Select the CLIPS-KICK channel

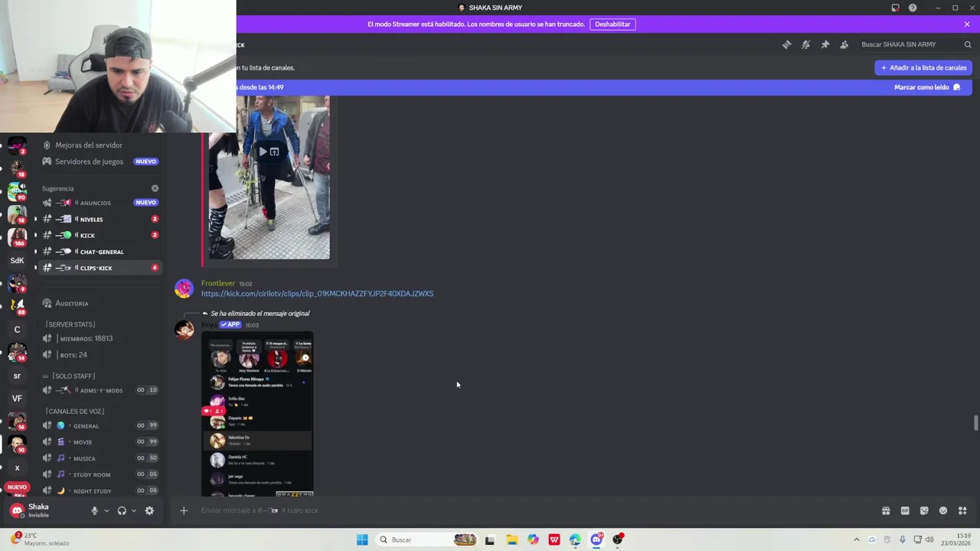pos(100,268)
